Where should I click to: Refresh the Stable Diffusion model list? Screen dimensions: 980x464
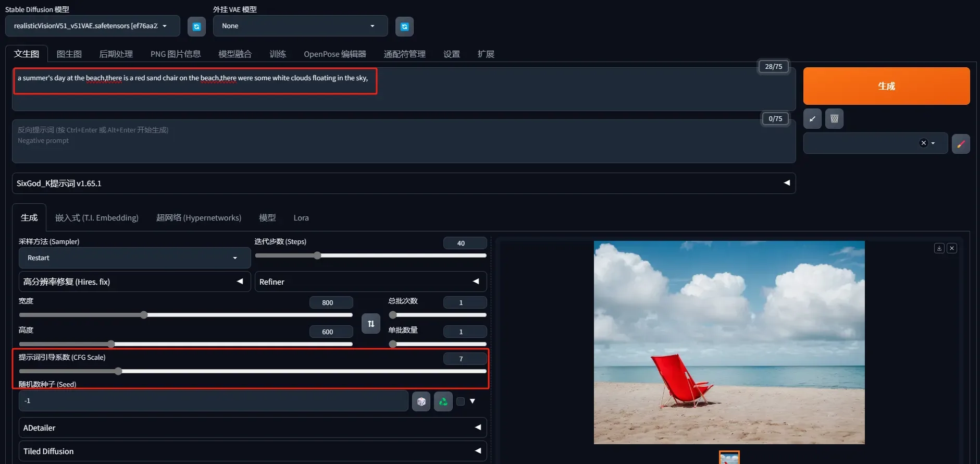(x=196, y=27)
